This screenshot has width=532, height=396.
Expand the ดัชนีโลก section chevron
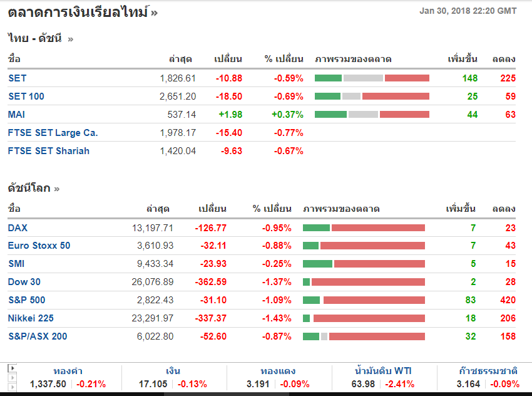click(57, 188)
